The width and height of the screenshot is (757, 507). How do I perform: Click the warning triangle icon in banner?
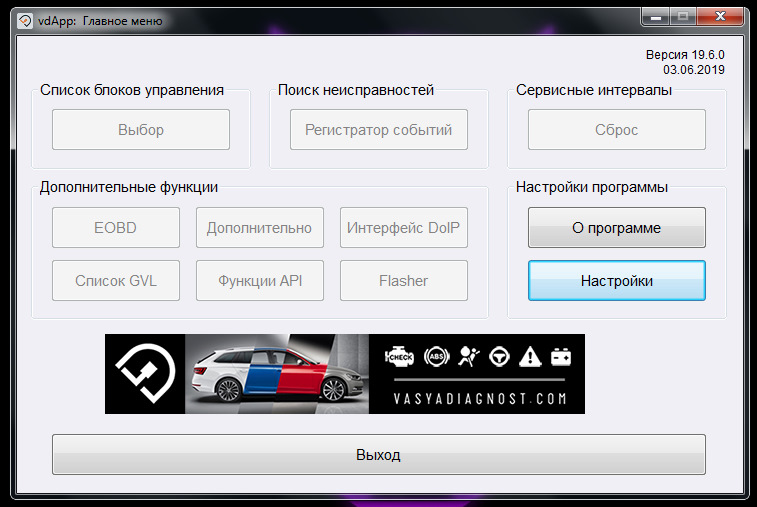coord(530,357)
